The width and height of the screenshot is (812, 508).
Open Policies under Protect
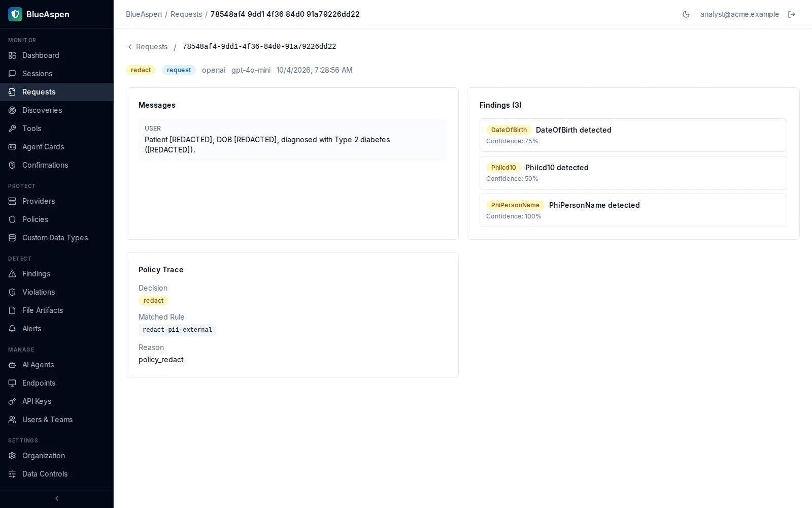pyautogui.click(x=57, y=219)
